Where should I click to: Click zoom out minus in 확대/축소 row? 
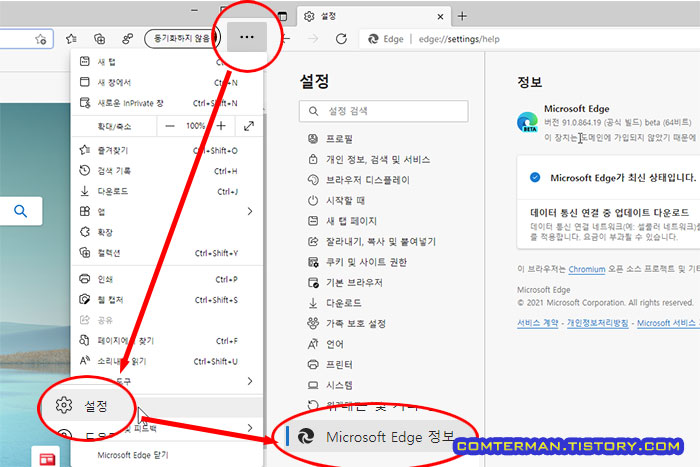point(170,126)
